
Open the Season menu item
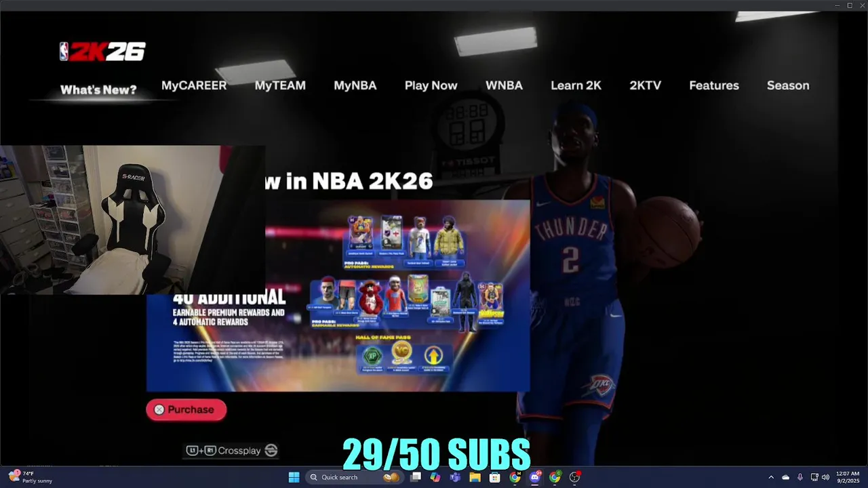788,85
